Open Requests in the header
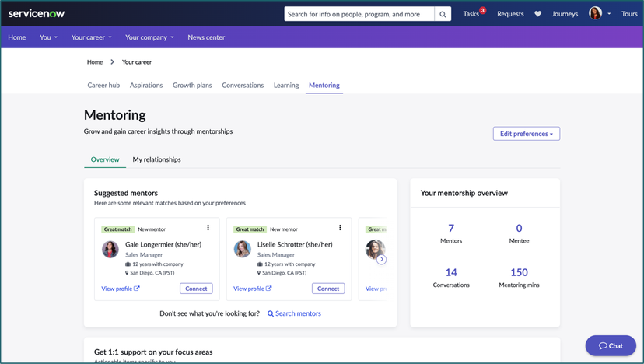 coord(510,14)
